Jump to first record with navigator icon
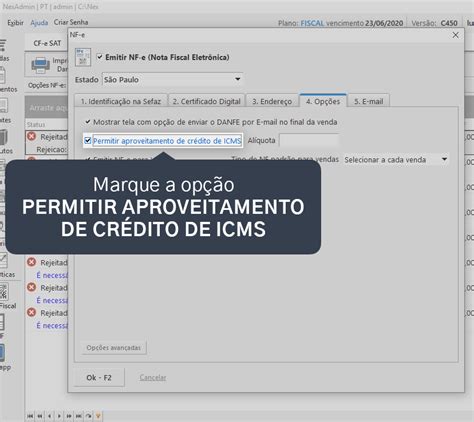The image size is (474, 422). pos(30,416)
